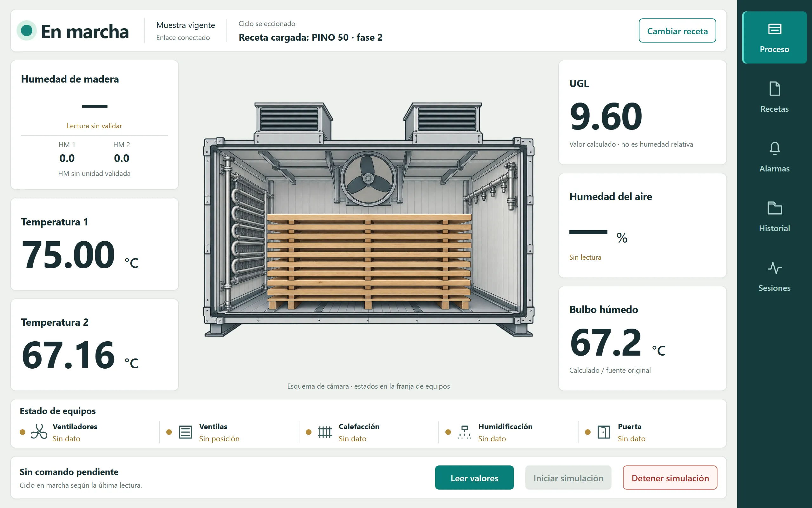Click the 'HM sin unidad validada' note
This screenshot has height=508, width=812.
(x=94, y=174)
